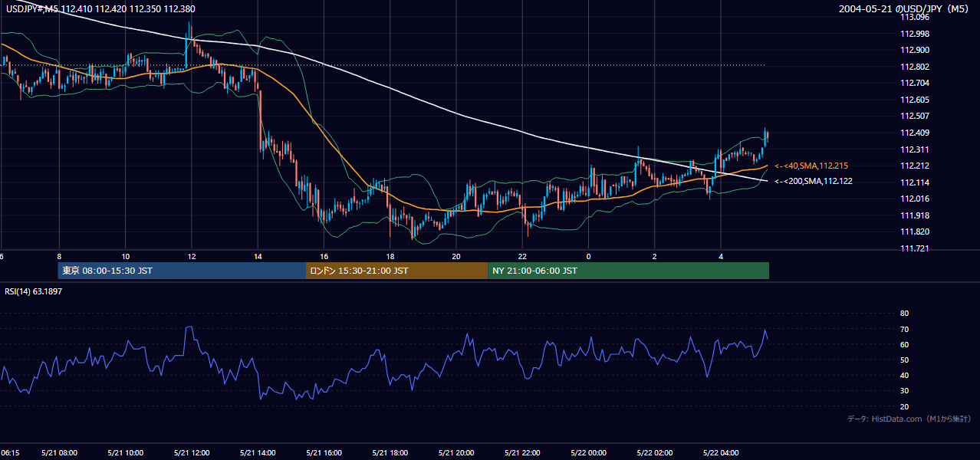Click RSI axis level 80

pyautogui.click(x=904, y=314)
